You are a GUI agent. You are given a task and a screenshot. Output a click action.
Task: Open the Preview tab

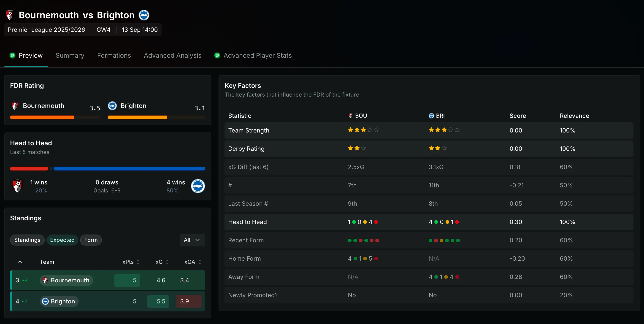click(x=26, y=56)
